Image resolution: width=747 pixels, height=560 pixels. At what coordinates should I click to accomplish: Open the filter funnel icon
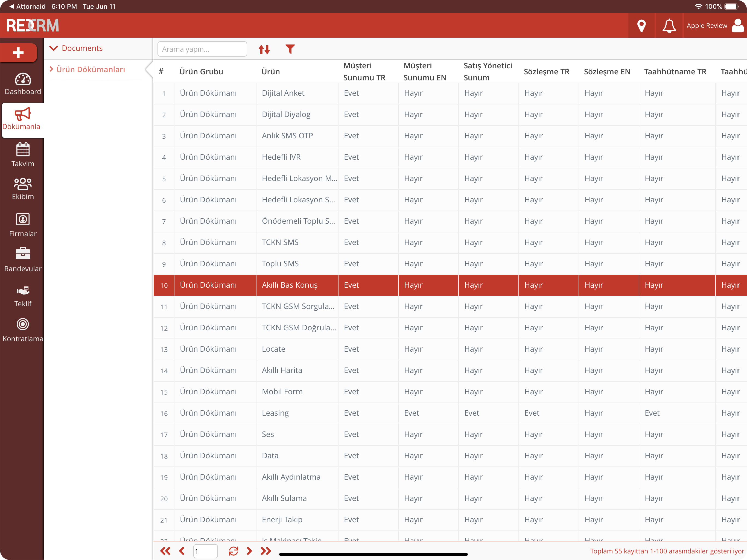point(290,49)
